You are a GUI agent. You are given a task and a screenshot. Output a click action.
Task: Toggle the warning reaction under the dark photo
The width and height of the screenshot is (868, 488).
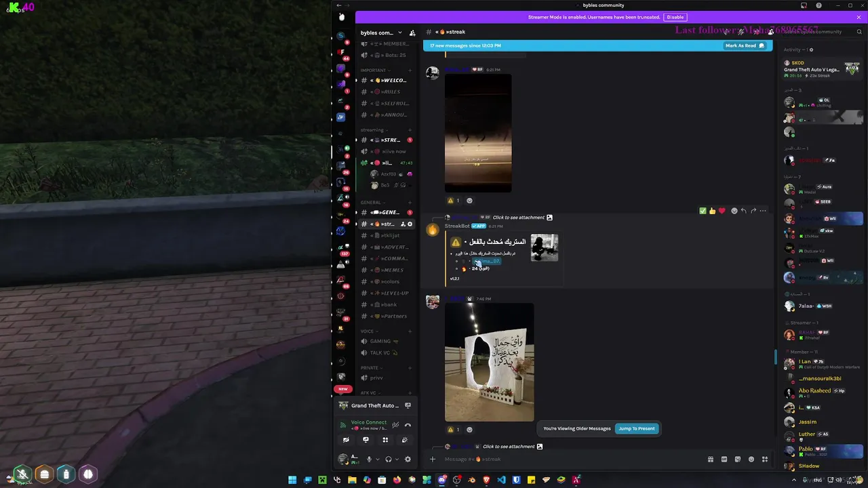(x=454, y=201)
